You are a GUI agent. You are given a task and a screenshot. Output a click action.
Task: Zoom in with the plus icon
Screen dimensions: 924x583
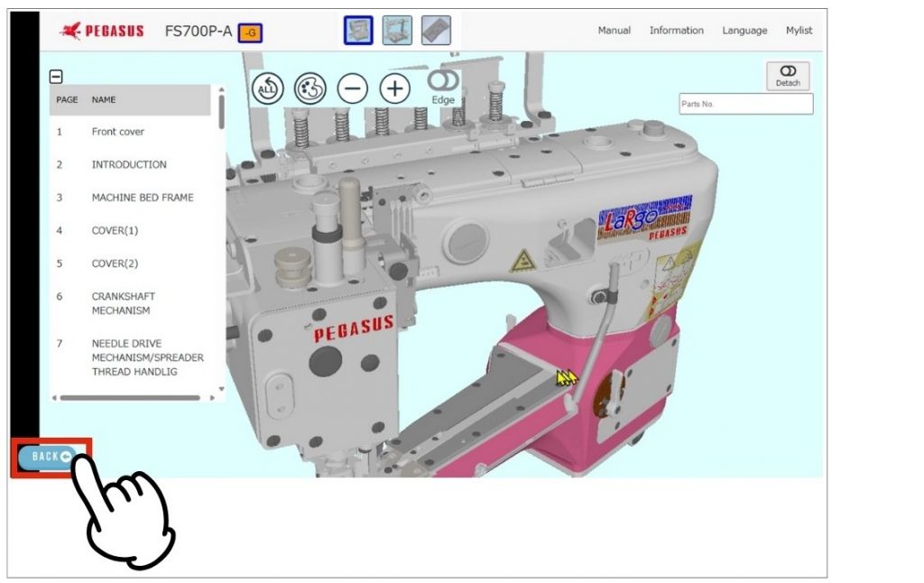pyautogui.click(x=394, y=88)
